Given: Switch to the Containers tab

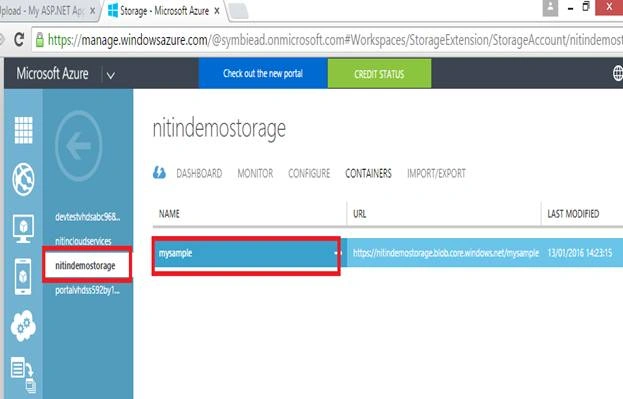Looking at the screenshot, I should 368,173.
